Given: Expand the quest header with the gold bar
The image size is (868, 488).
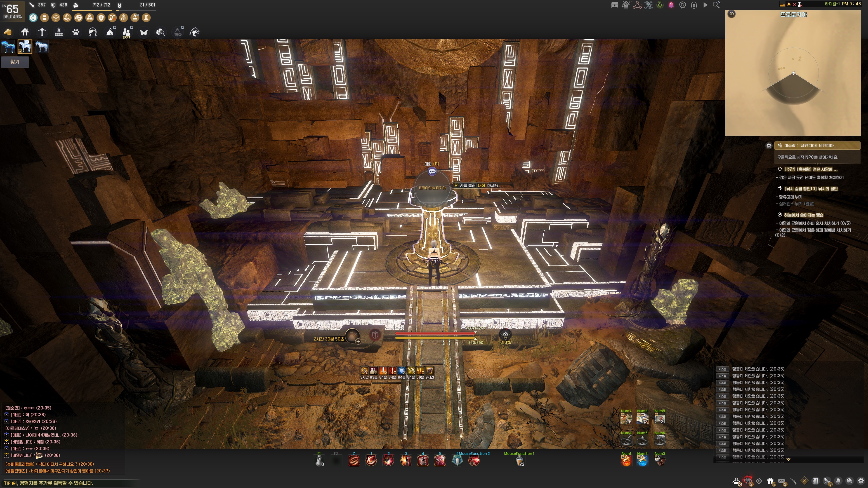Looking at the screenshot, I should [817, 146].
